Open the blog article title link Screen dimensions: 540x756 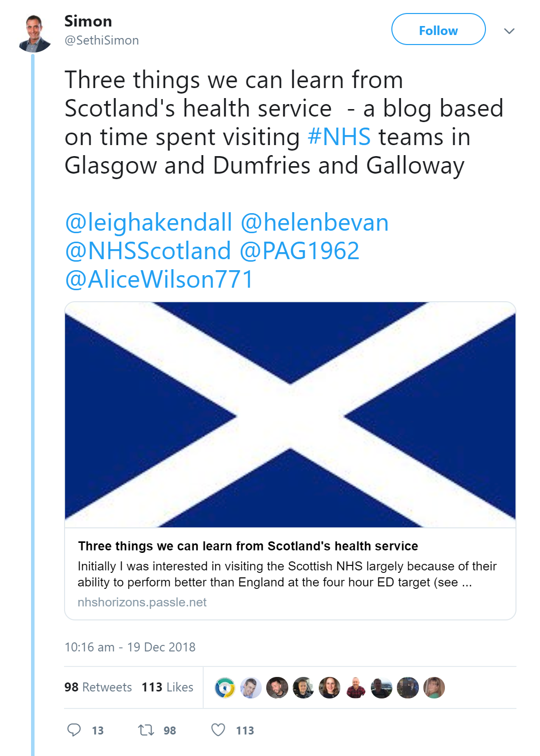pyautogui.click(x=248, y=546)
